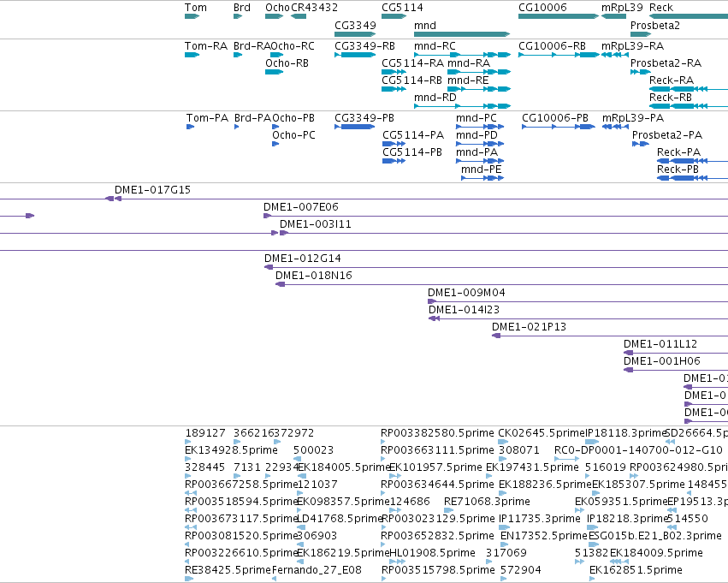Select the Prosbeta2 gene label
This screenshot has height=583, width=728.
click(x=654, y=26)
